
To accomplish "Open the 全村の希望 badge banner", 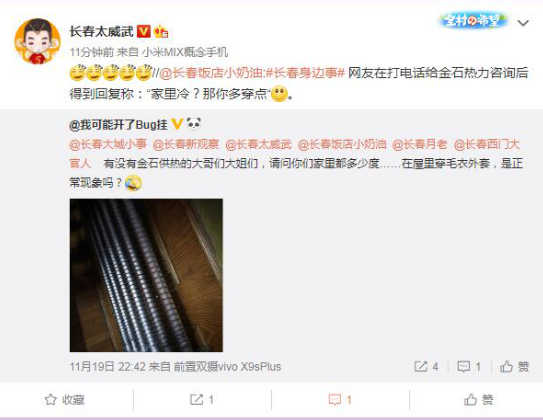I will click(473, 20).
